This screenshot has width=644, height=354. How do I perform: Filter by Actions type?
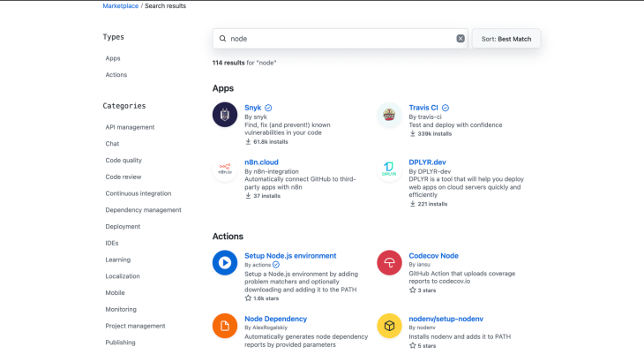click(116, 75)
